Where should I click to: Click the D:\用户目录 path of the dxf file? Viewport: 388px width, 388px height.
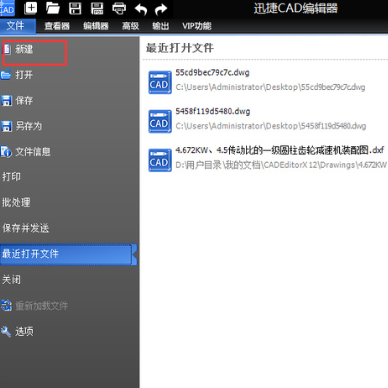point(281,165)
